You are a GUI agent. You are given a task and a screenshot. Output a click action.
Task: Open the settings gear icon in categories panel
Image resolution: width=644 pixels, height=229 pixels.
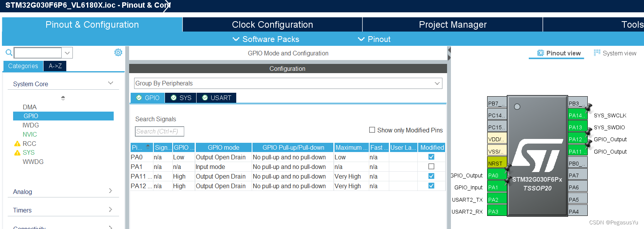[118, 52]
